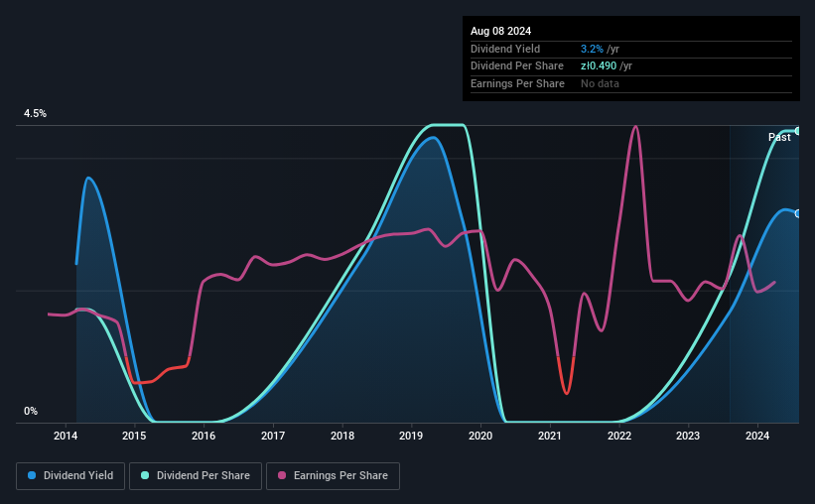The image size is (815, 504).
Task: Click the 'Past' label in the chart
Action: (x=779, y=137)
